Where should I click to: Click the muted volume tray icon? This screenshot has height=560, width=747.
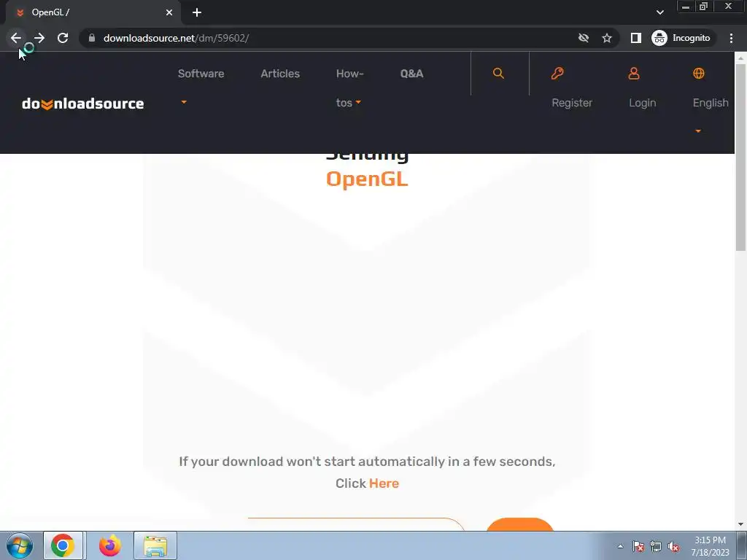point(673,547)
